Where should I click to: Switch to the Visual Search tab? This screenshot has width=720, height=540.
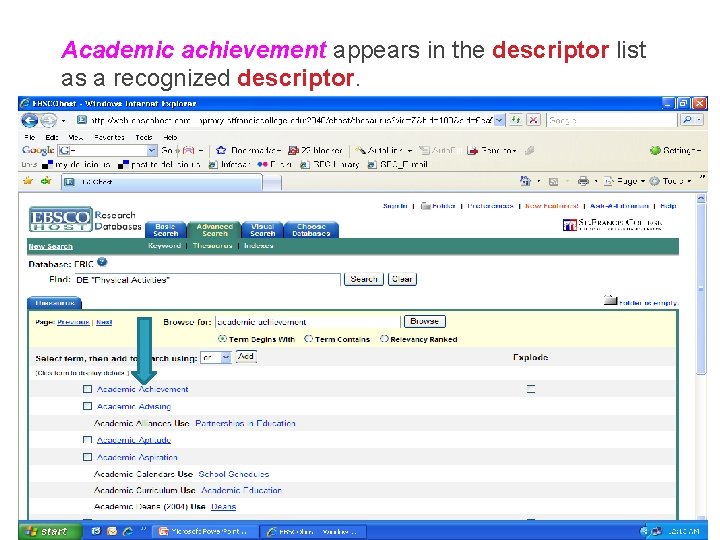coord(263,230)
